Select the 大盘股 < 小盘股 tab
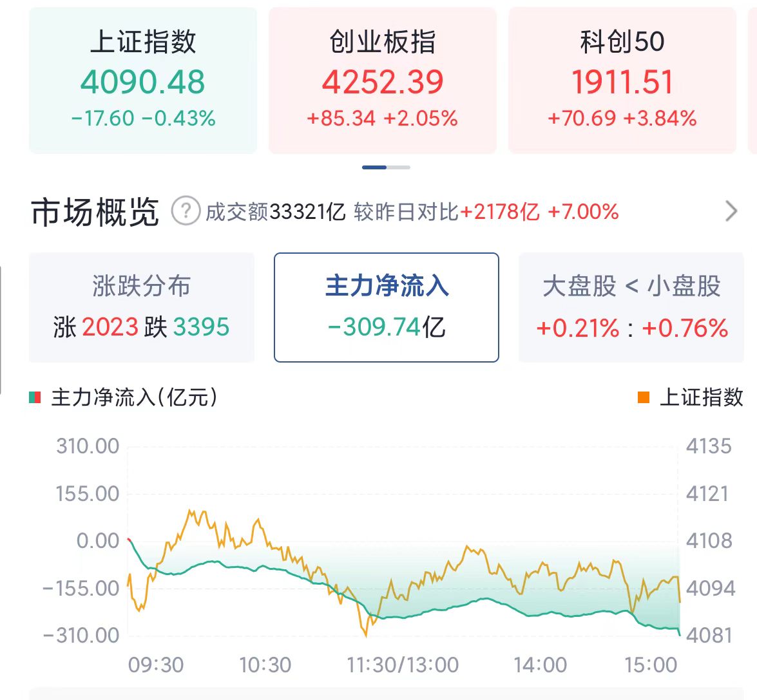 (x=631, y=307)
